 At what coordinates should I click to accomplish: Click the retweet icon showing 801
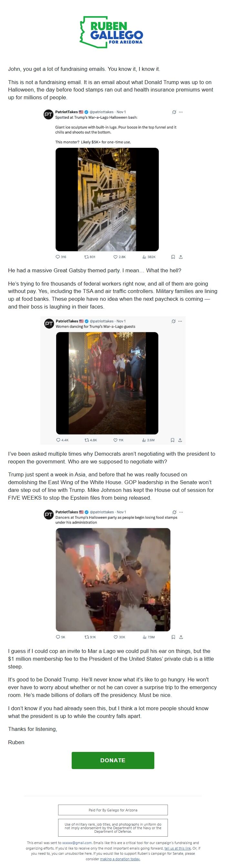coord(87,257)
